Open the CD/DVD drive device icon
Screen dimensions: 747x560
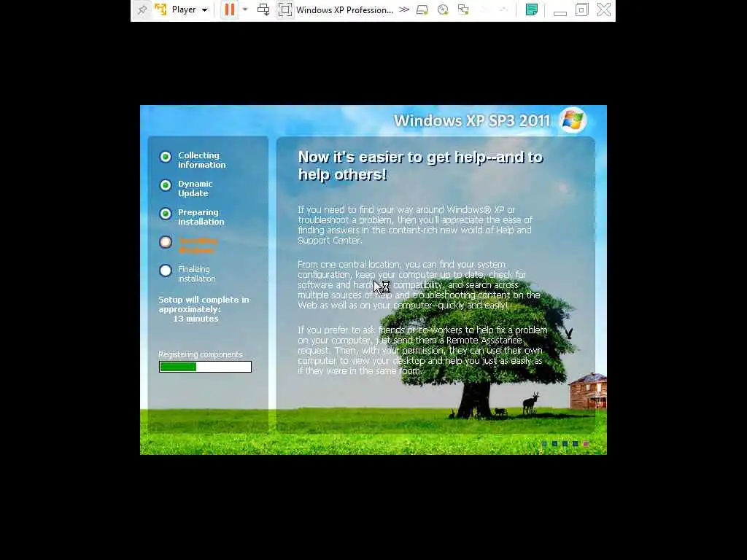pos(443,9)
